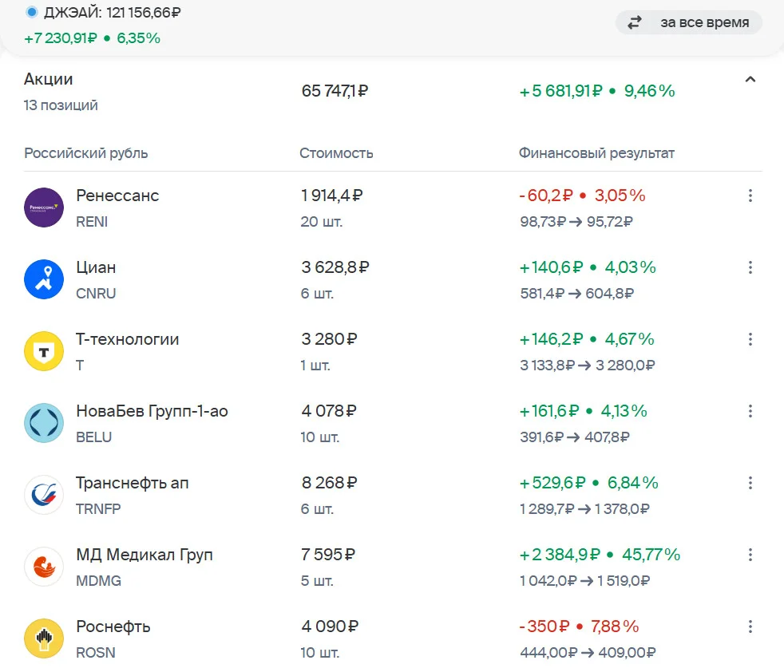This screenshot has height=672, width=784.
Task: Click the Финансовый результат column header
Action: coord(596,153)
